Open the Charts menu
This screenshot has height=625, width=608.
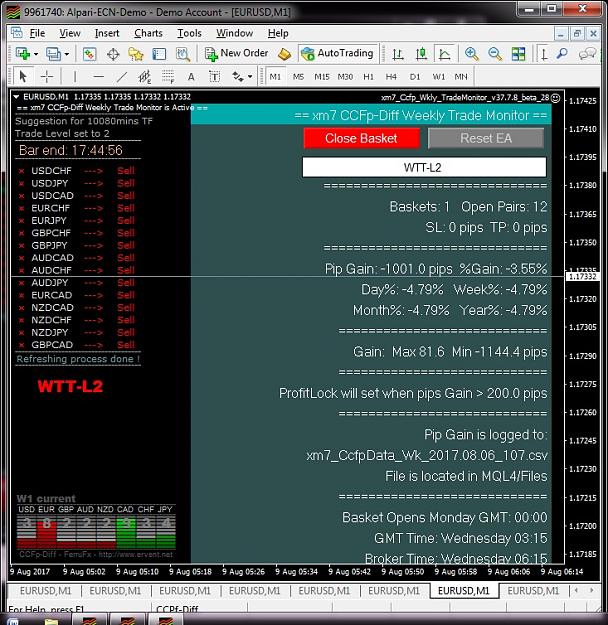point(148,33)
